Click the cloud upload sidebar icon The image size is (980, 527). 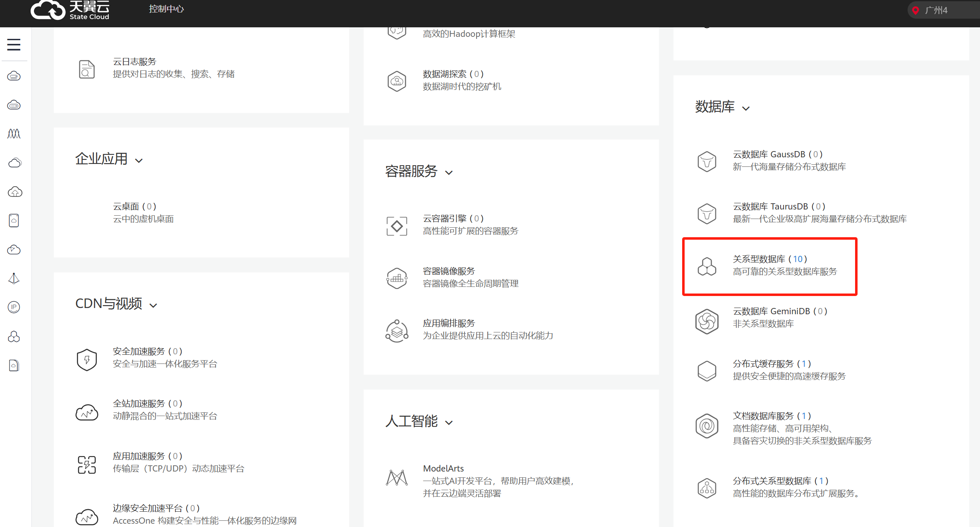click(15, 192)
